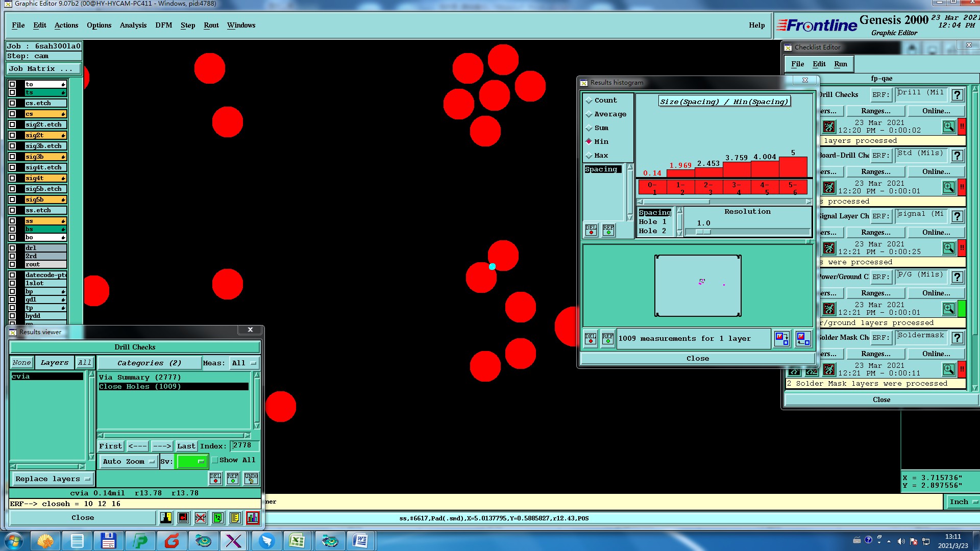Click the UNDO icon in Results viewer
980x551 pixels.
tap(251, 478)
